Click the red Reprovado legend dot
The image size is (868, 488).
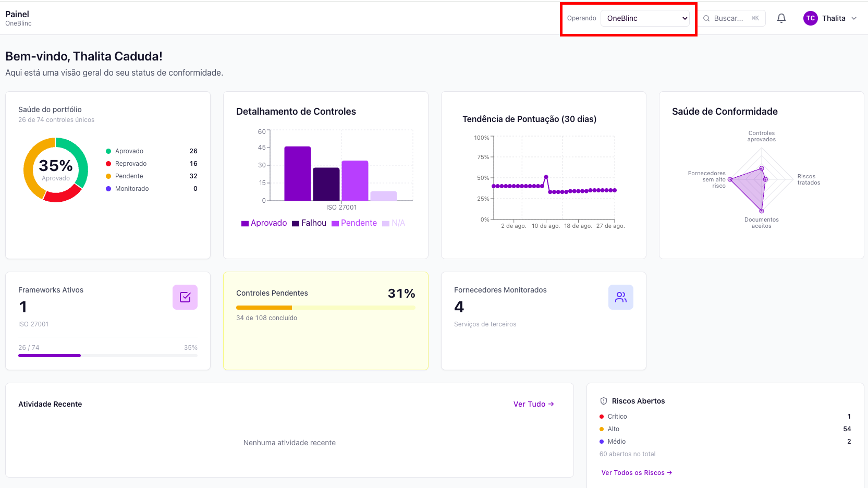[x=108, y=164]
